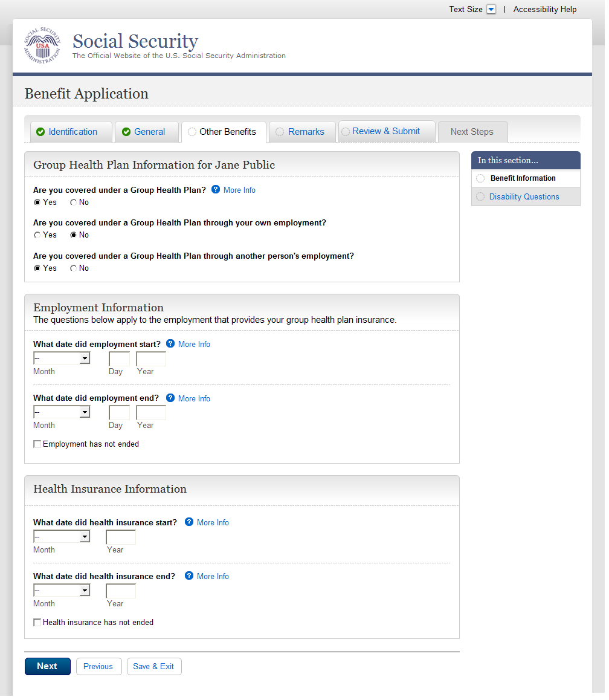Check the Employment has not ended box
Viewport: 609px width, 700px height.
tap(37, 444)
